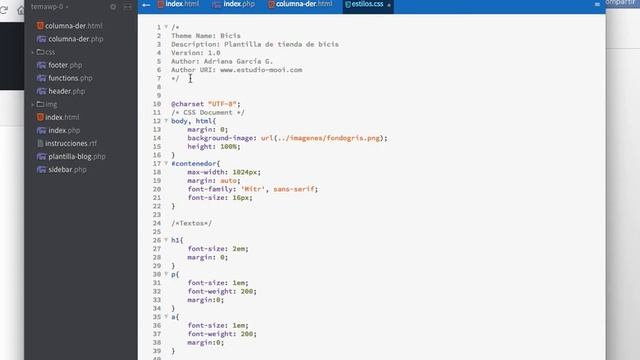Click line number 24 in the gutter
640x360 pixels.
pos(157,223)
